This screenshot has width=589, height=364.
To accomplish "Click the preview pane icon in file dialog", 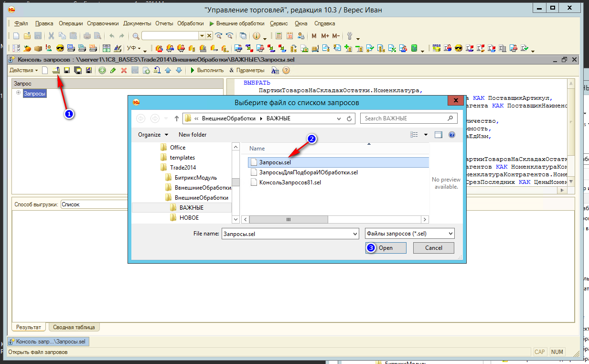I will [x=439, y=135].
